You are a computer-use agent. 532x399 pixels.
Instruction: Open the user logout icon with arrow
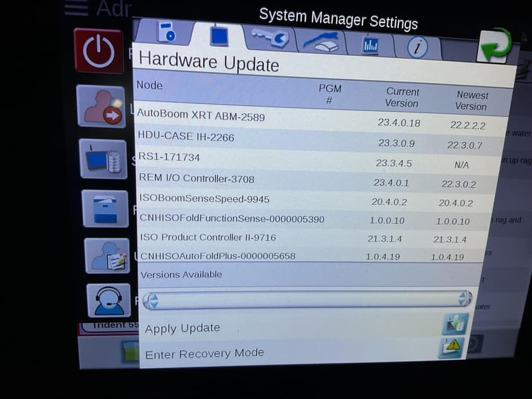[x=102, y=107]
